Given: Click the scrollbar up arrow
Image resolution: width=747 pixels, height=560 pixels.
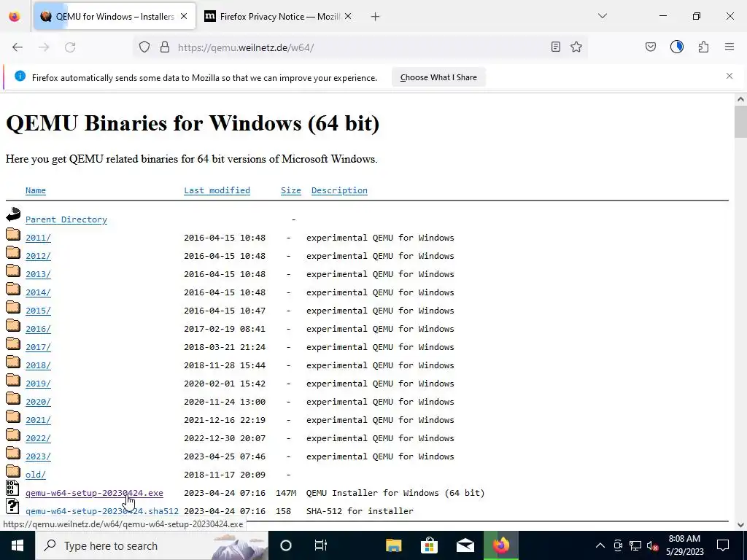Looking at the screenshot, I should click(741, 99).
